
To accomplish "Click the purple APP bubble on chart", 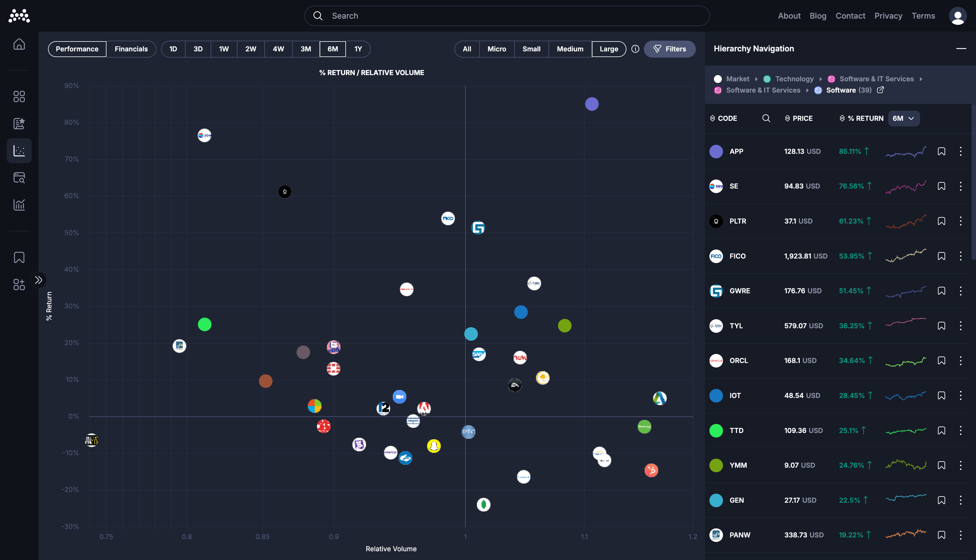I will (x=592, y=104).
